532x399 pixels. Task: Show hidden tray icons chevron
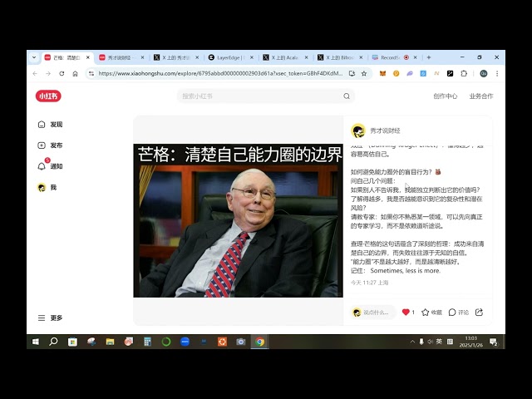coord(412,342)
